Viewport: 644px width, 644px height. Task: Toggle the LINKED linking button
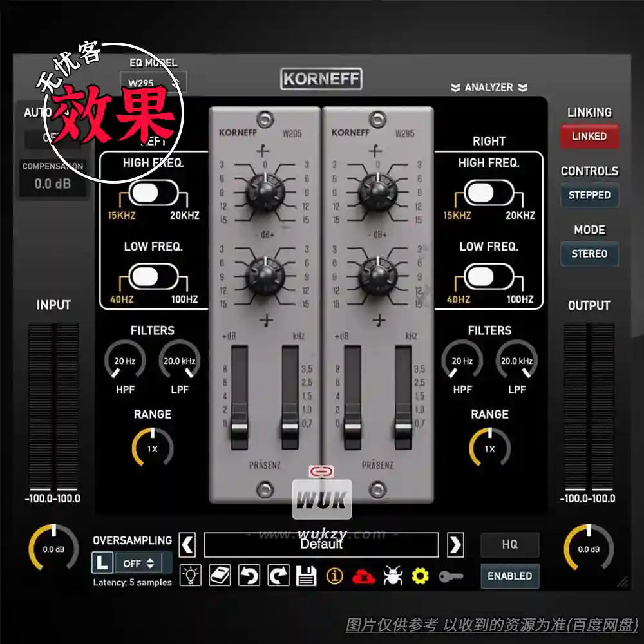pos(590,136)
